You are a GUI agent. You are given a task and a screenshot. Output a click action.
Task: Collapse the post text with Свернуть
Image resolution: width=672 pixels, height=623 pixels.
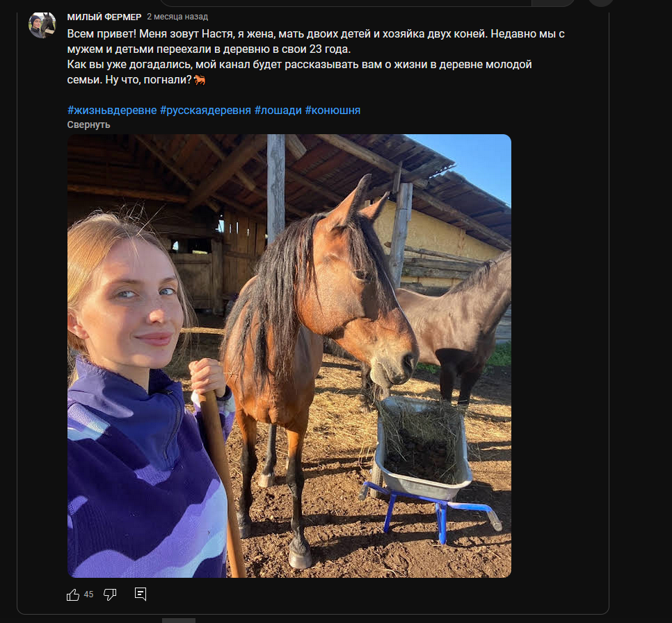coord(88,124)
